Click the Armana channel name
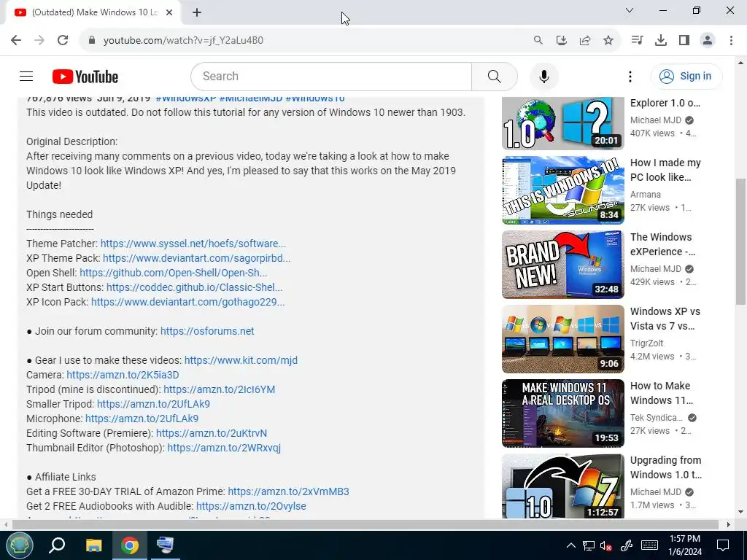Viewport: 747px width, 560px height. tap(645, 194)
